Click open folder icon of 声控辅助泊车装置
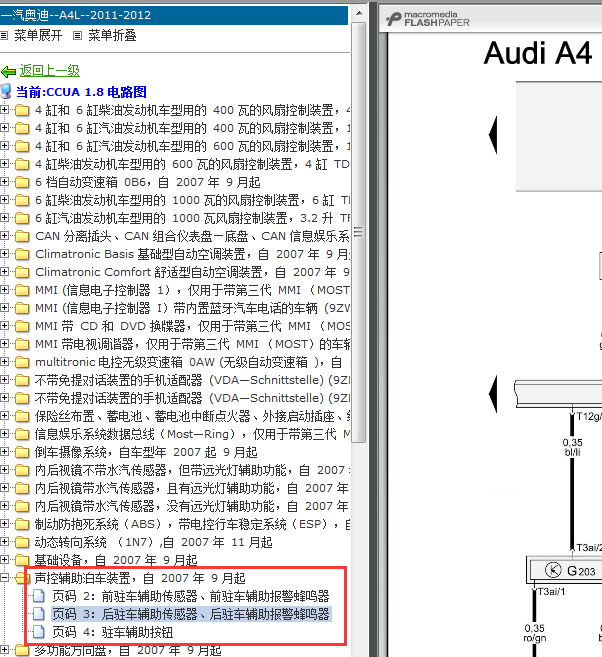 click(x=23, y=579)
